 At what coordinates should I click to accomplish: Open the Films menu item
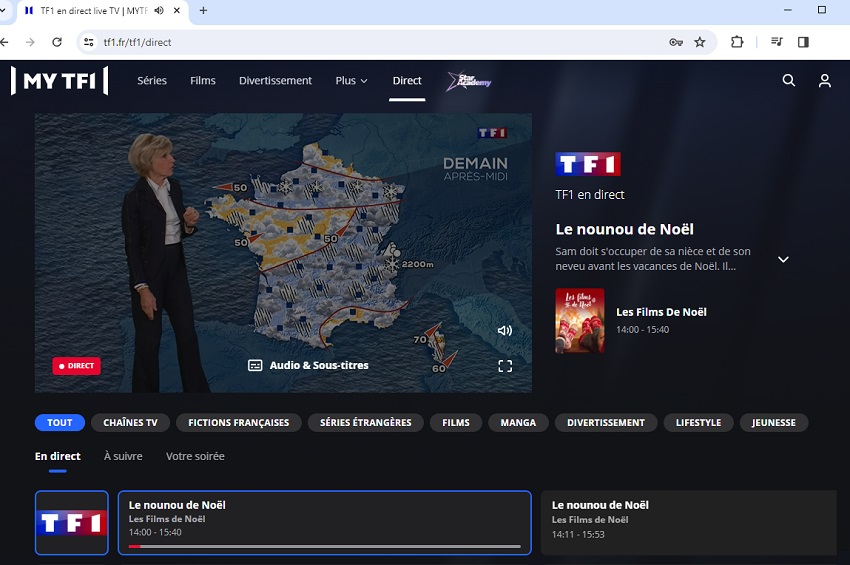(x=203, y=81)
